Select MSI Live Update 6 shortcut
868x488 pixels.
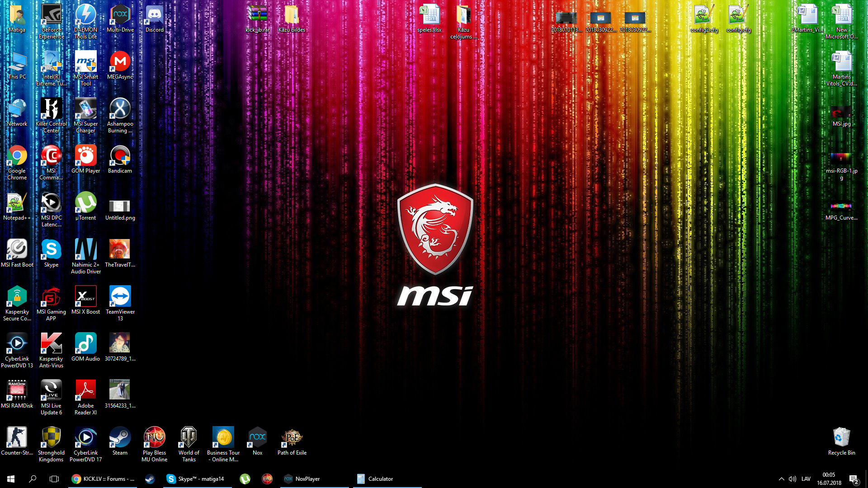51,397
